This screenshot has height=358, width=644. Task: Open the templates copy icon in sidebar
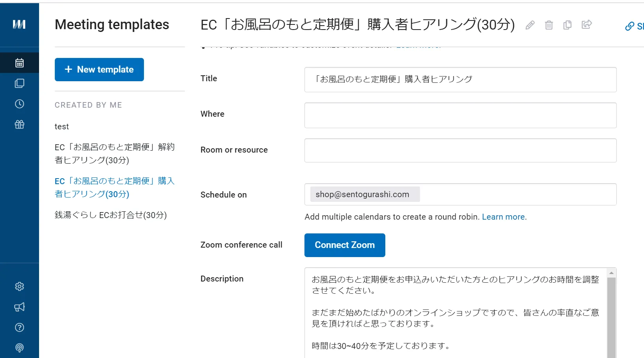(19, 83)
